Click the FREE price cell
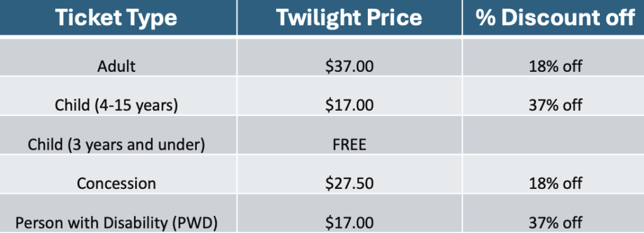Image resolution: width=644 pixels, height=233 pixels. click(350, 135)
